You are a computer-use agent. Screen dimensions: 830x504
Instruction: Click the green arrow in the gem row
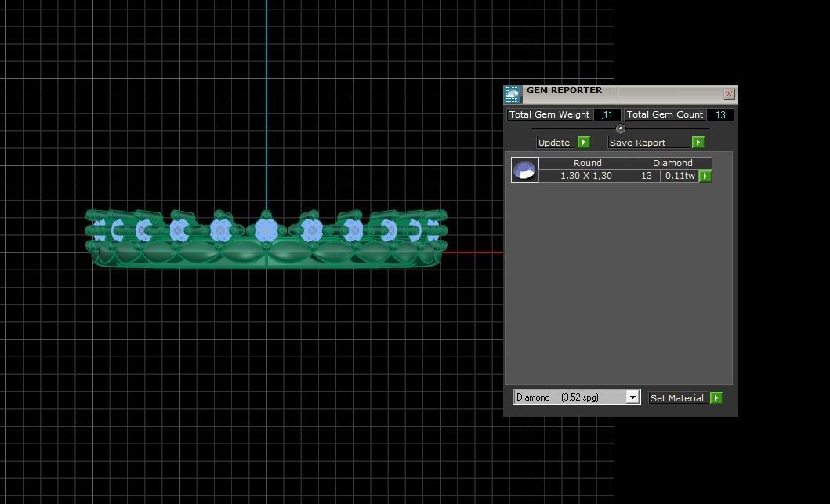point(705,176)
